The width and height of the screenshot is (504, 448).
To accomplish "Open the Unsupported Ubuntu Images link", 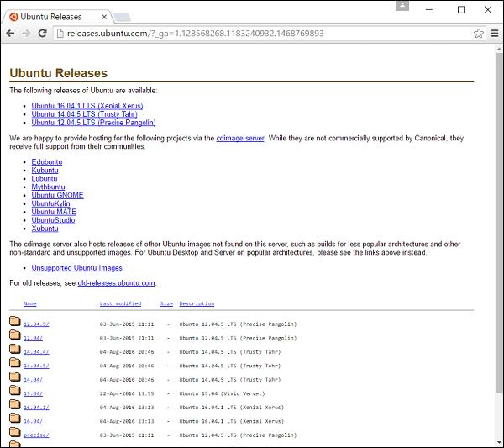I will (x=76, y=268).
